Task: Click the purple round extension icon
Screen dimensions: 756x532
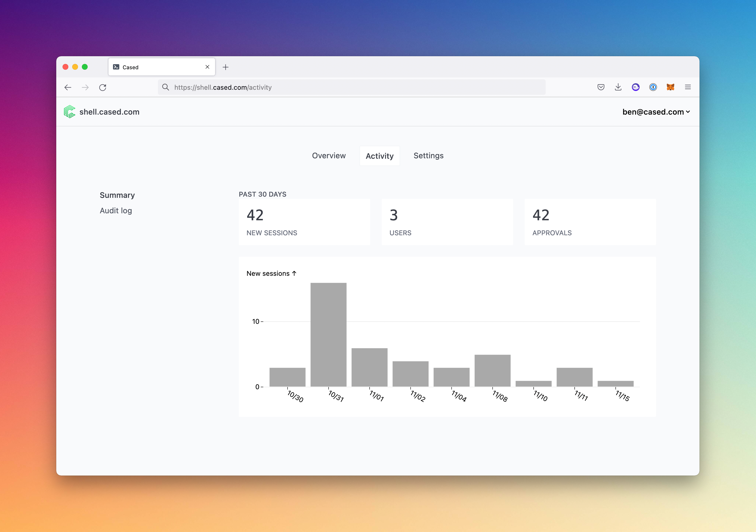Action: click(636, 87)
